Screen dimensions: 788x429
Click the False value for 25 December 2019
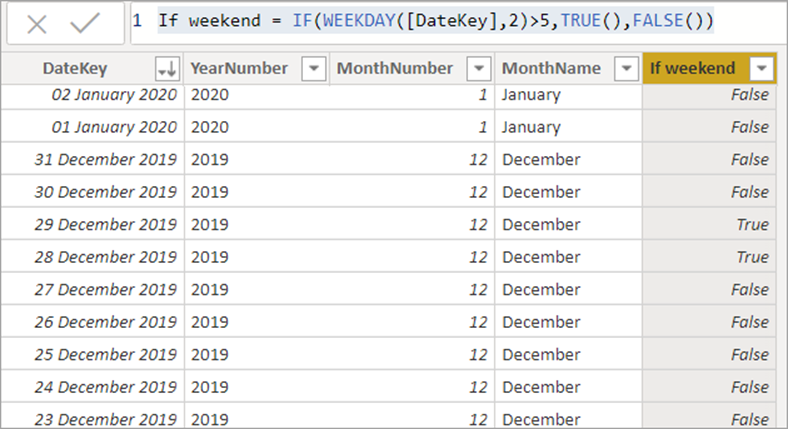750,355
